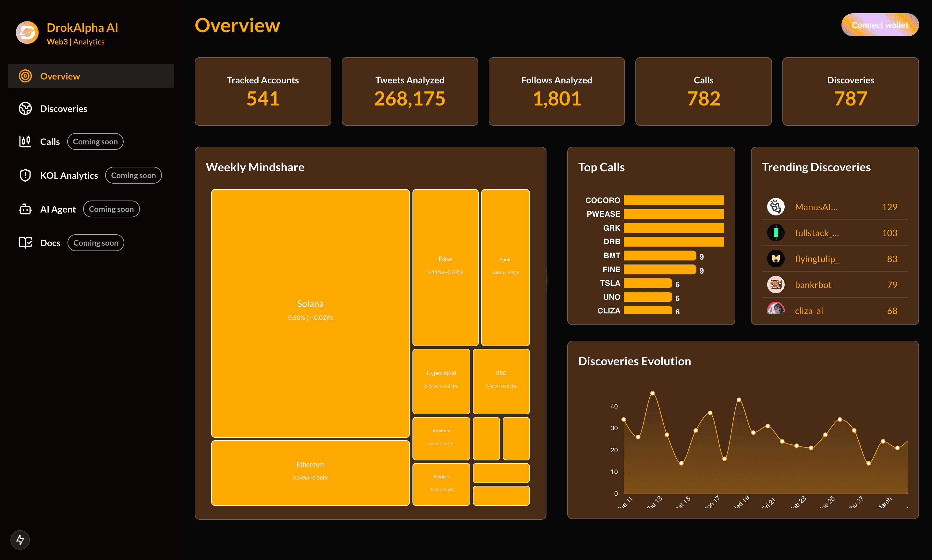The image size is (932, 560).
Task: Open the Tracked Accounts 541 card
Action: tap(263, 91)
